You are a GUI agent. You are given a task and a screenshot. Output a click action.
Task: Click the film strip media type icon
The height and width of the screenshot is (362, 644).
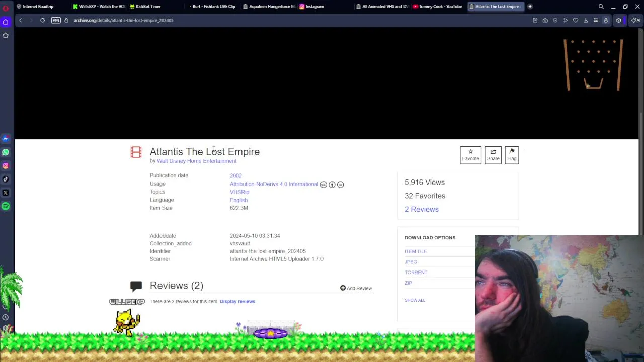[x=136, y=152]
